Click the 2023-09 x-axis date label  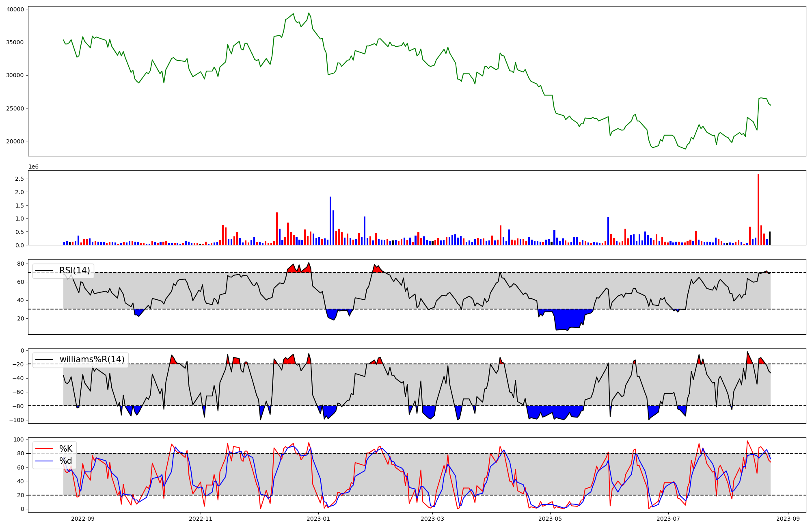coord(788,519)
